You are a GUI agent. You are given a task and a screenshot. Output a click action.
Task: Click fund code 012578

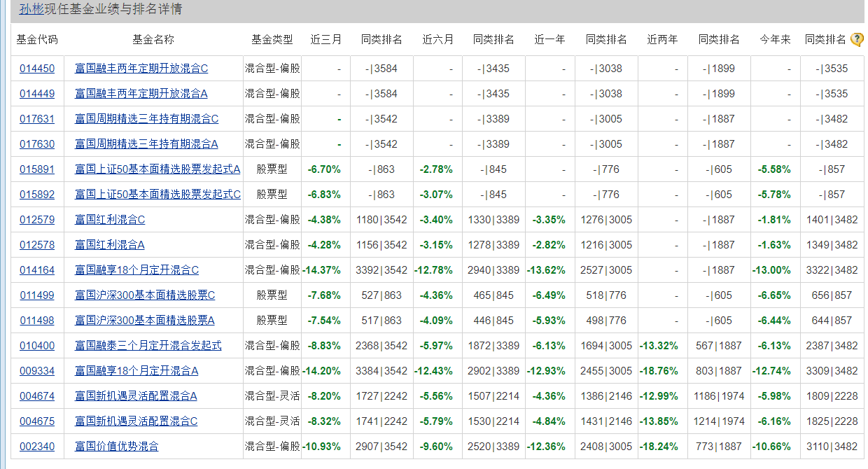coord(36,245)
